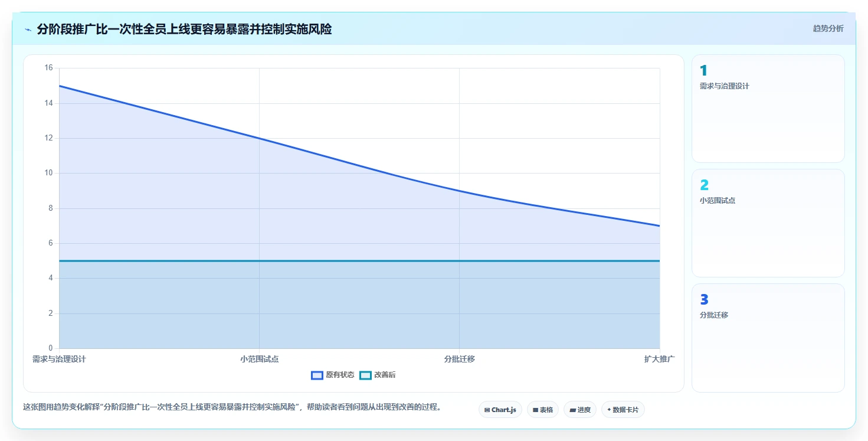The height and width of the screenshot is (441, 868).
Task: Click the number 1 on first card
Action: [703, 71]
